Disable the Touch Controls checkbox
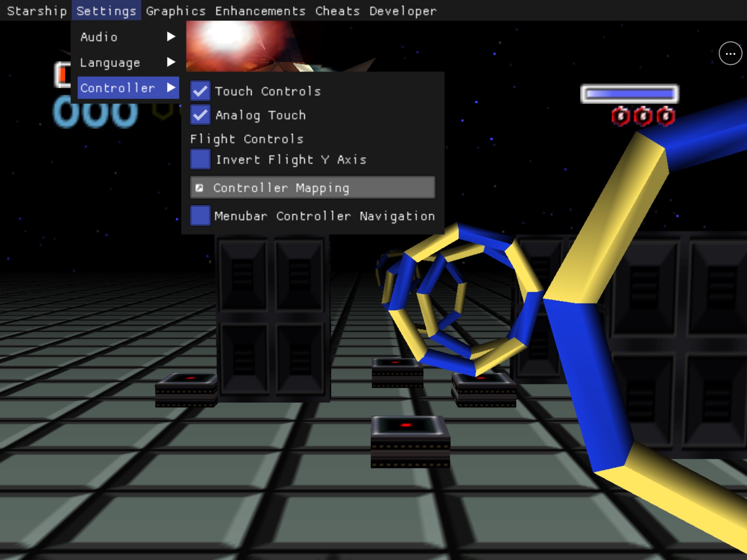The width and height of the screenshot is (747, 560). pos(200,91)
